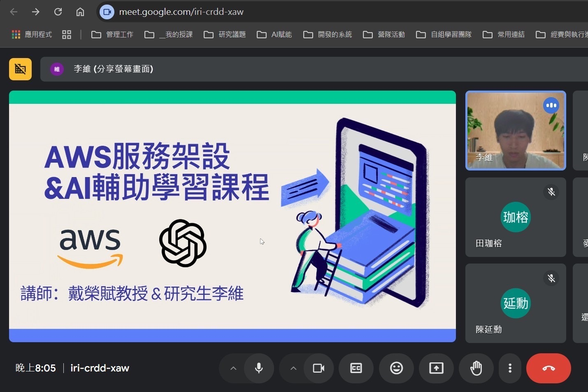Image resolution: width=588 pixels, height=392 pixels.
Task: Open the 開發的系統 bookmark folder
Action: 328,35
